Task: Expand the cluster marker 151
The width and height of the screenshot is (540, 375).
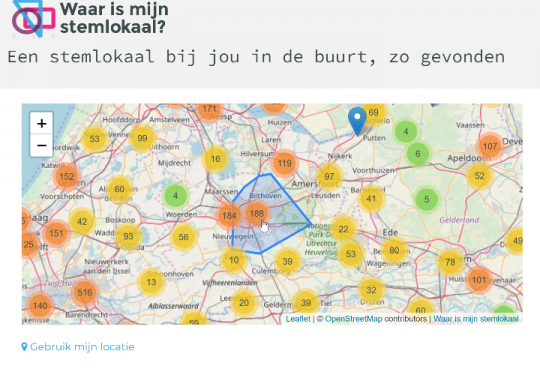Action: (x=56, y=233)
